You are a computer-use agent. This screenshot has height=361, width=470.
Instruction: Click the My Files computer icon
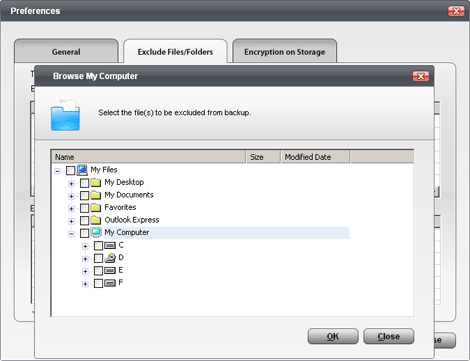(x=82, y=170)
